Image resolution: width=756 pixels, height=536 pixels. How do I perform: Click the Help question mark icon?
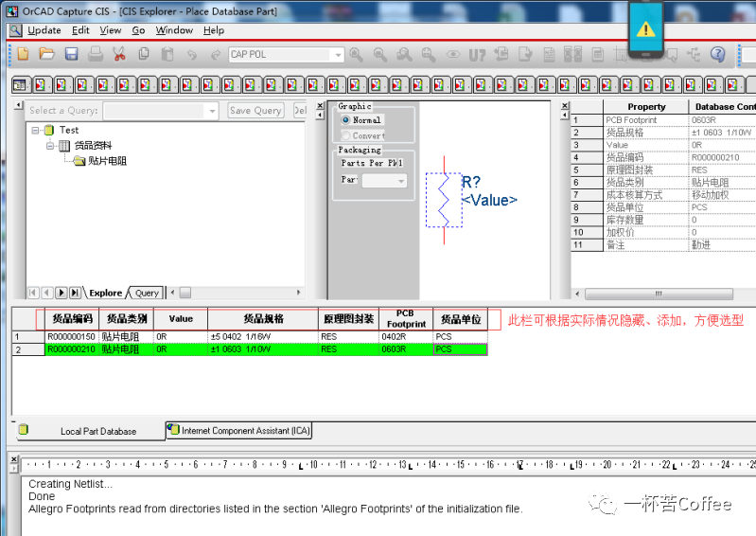[718, 54]
